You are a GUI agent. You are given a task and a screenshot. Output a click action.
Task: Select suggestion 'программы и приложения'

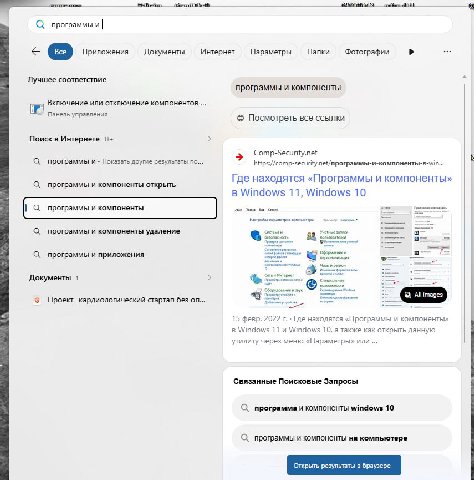tap(120, 254)
